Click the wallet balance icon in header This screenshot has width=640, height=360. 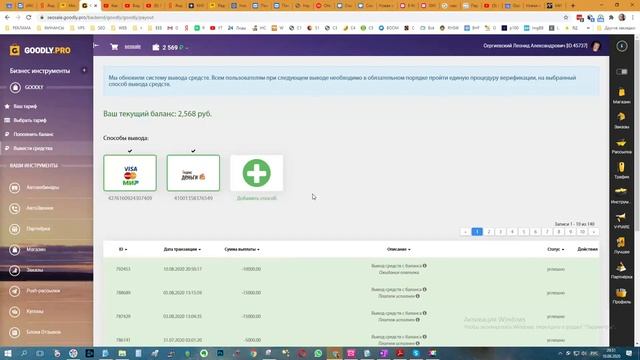(x=156, y=47)
